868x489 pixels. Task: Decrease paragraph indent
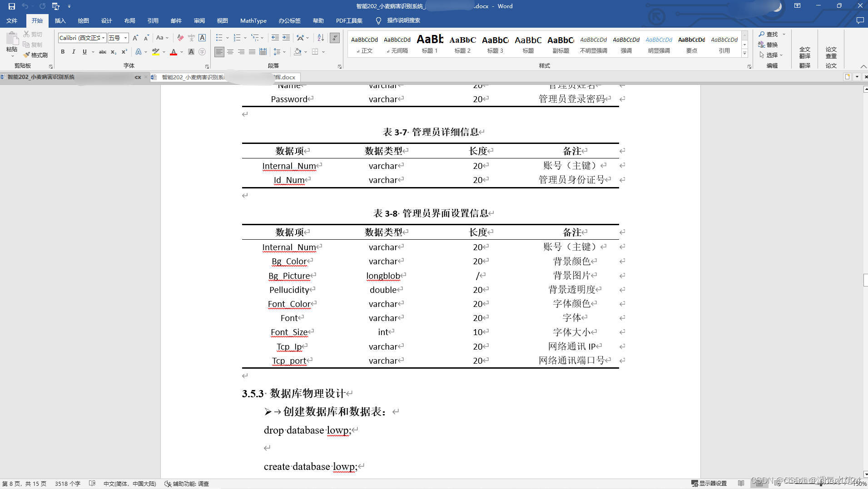(275, 38)
